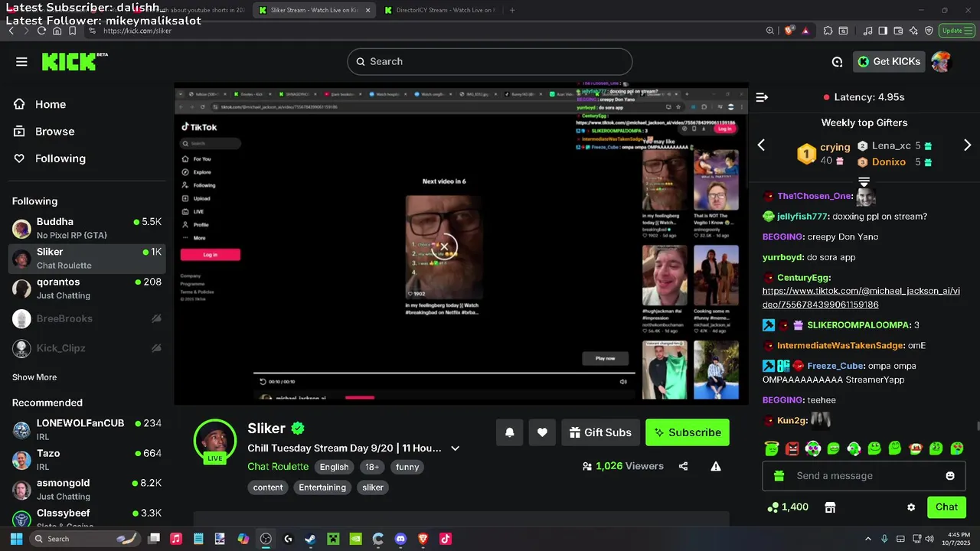Open the hamburger menu beside KICK logo
This screenshot has height=551, width=980.
point(21,62)
